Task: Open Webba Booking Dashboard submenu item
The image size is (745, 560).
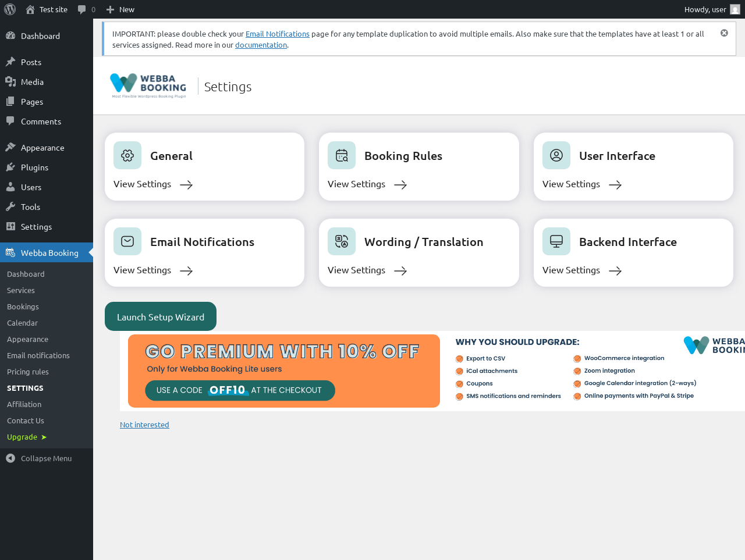Action: point(26,274)
